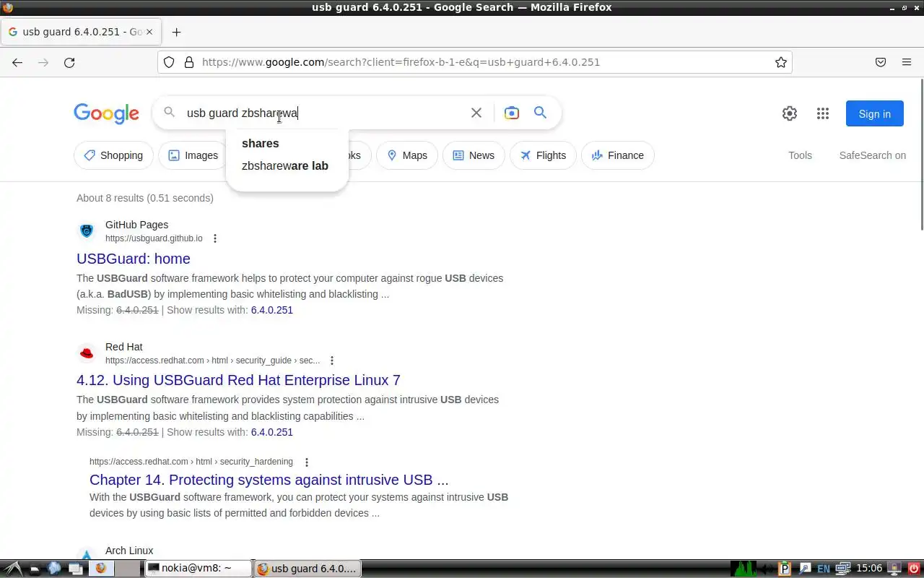This screenshot has height=578, width=924.
Task: Switch to Maps results
Action: [407, 155]
